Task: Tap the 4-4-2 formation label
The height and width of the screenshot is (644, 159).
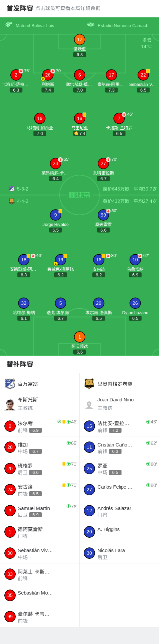Action: pyautogui.click(x=23, y=201)
